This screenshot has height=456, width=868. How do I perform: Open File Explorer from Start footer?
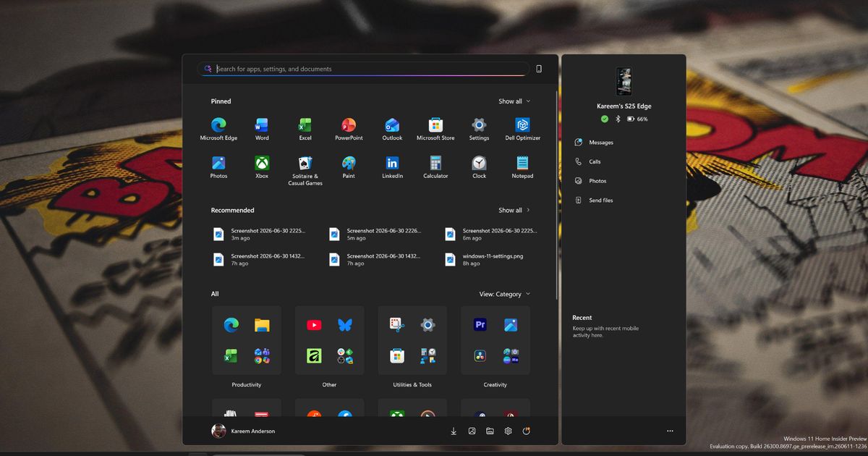490,431
